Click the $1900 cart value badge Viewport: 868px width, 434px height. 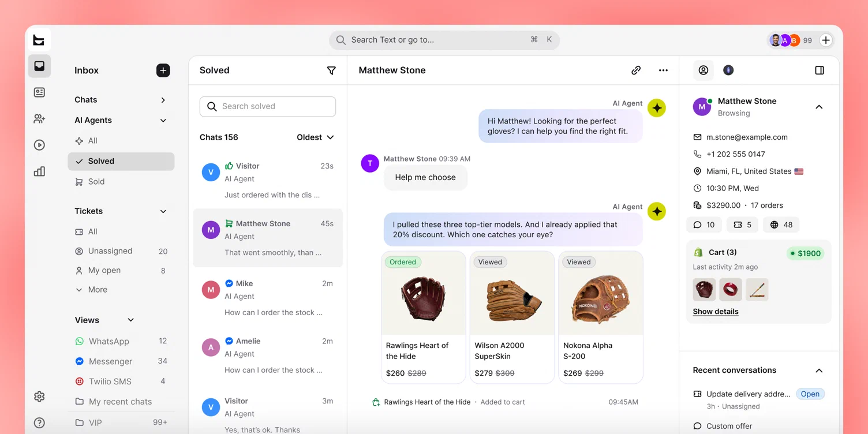point(806,253)
